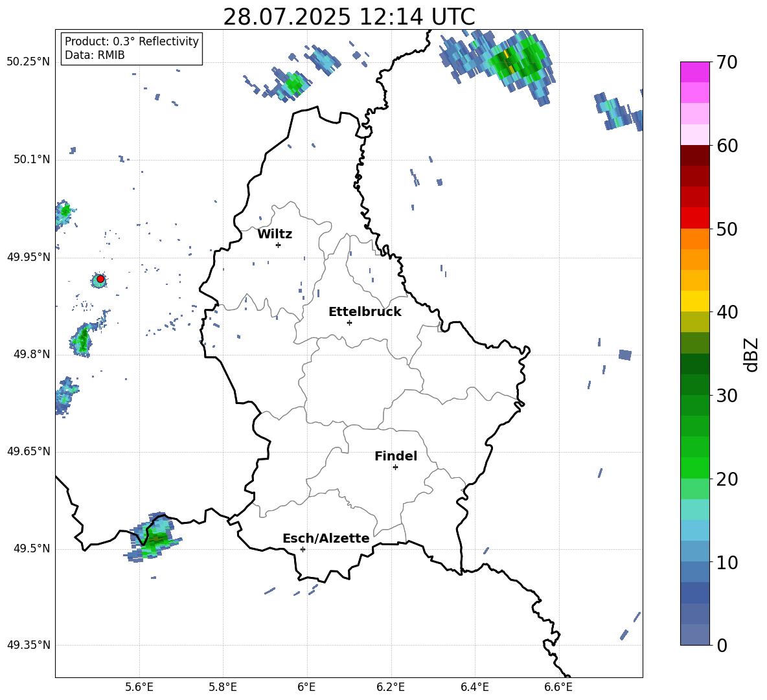Click the 6.4°E longitude label

point(475,687)
